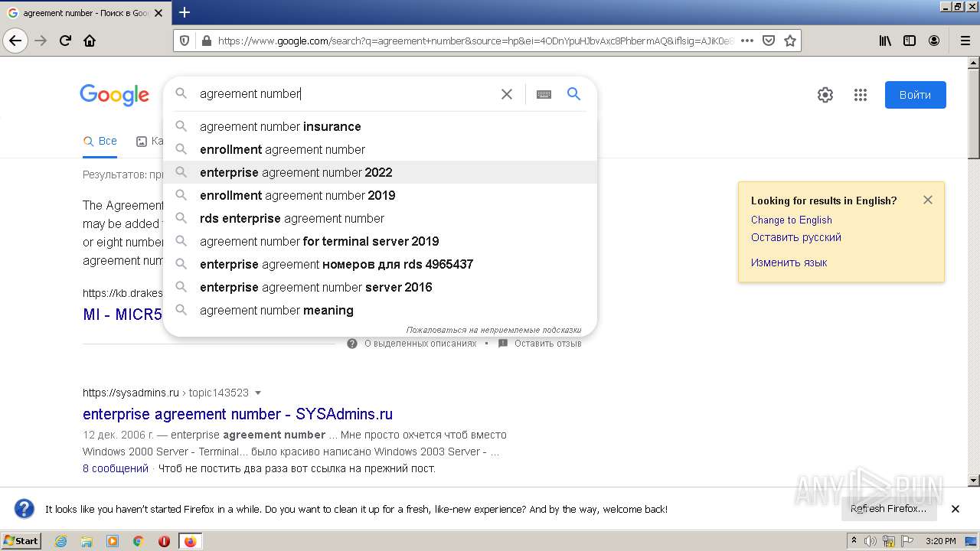Image resolution: width=980 pixels, height=551 pixels.
Task: Close the Refresh Firefox notification bar
Action: coord(955,509)
